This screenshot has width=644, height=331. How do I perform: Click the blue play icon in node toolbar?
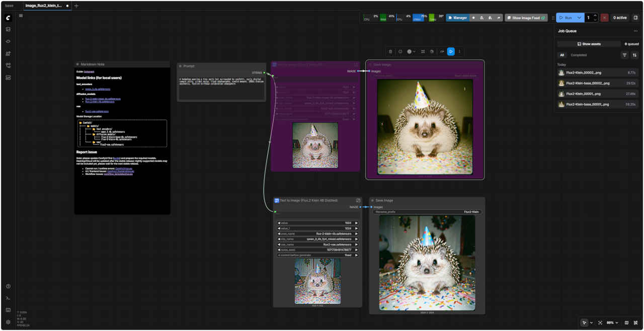click(451, 51)
